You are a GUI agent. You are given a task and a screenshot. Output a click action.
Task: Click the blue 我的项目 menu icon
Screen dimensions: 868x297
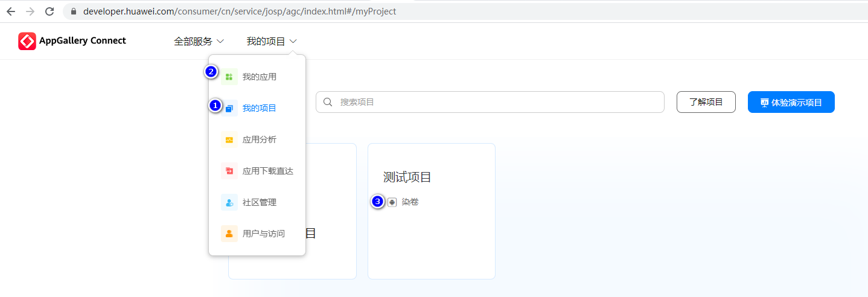229,109
